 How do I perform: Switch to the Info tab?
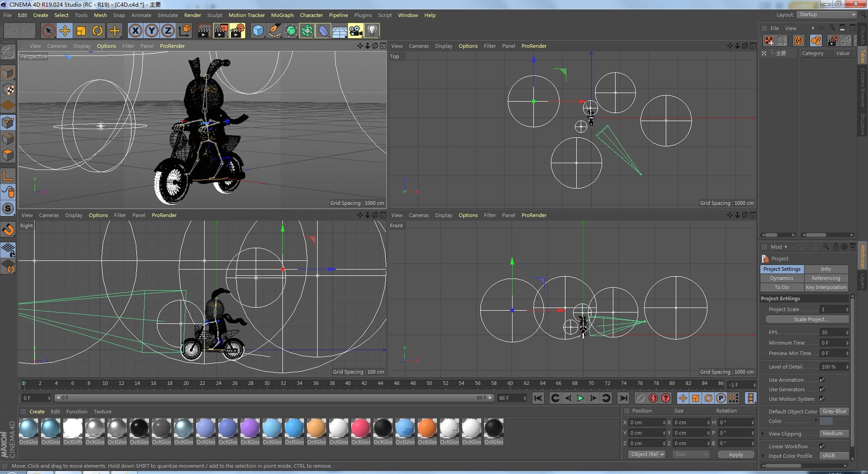(x=826, y=269)
